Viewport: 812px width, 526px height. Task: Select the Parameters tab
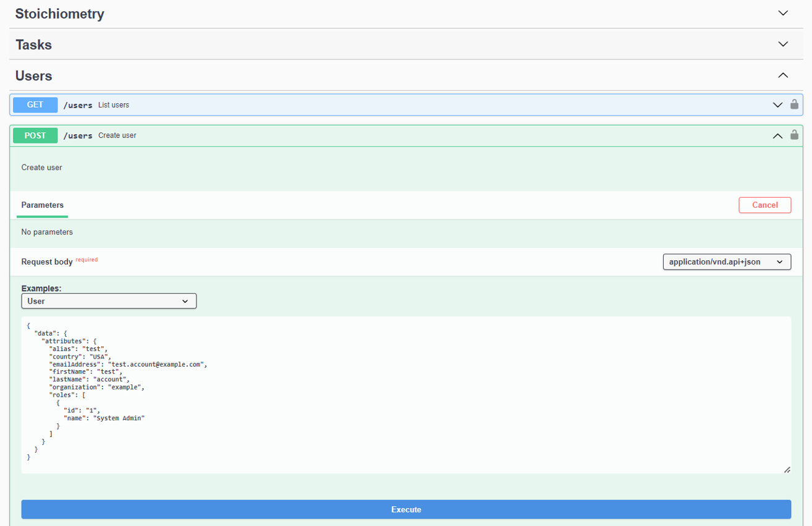click(x=43, y=205)
